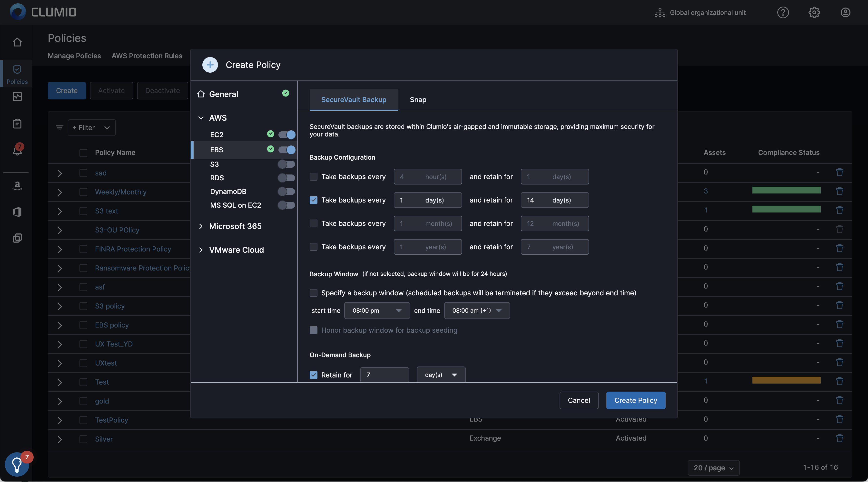Screen dimensions: 868x482
Task: Cancel the Create Policy dialog
Action: pyautogui.click(x=579, y=400)
